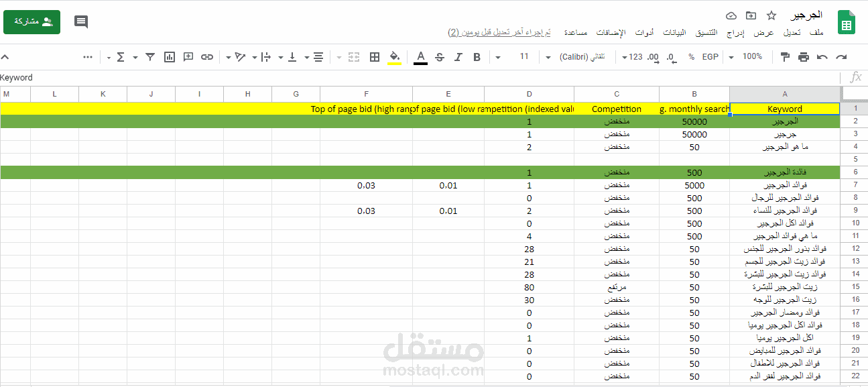Screen dimensions: 868x387
Task: Click the paint format icon
Action: [785, 57]
